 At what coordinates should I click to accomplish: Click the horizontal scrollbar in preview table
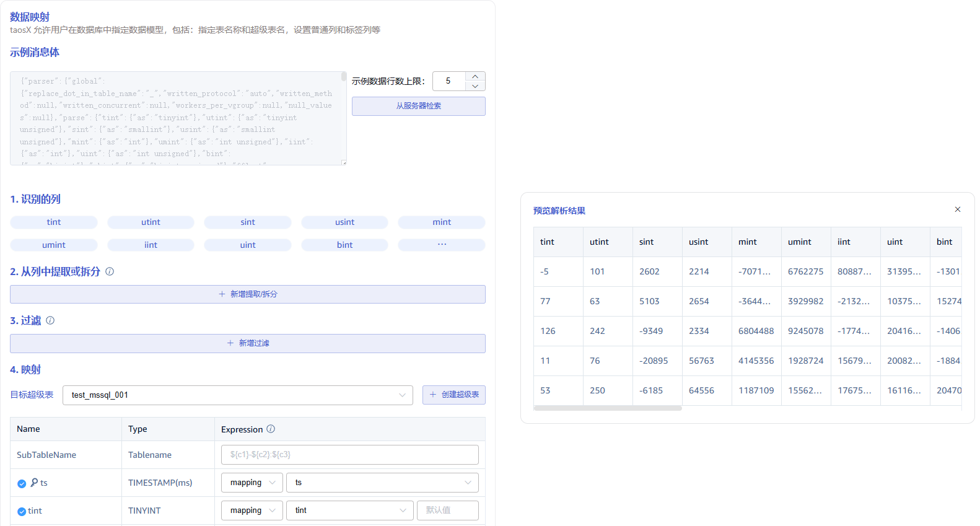pyautogui.click(x=607, y=408)
